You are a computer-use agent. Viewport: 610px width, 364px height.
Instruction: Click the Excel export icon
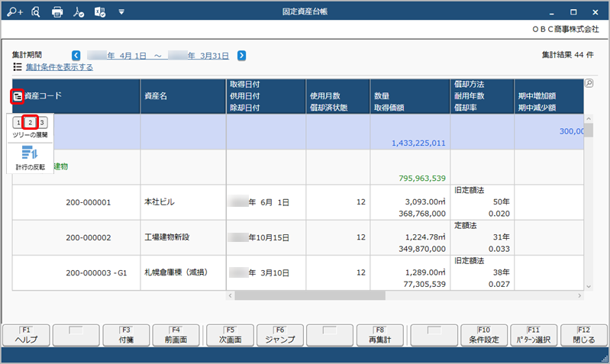(100, 12)
